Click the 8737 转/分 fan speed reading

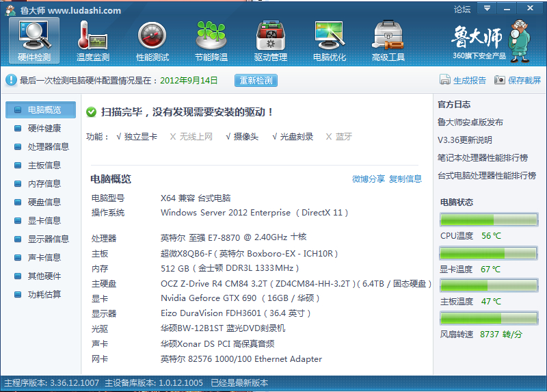coord(501,335)
